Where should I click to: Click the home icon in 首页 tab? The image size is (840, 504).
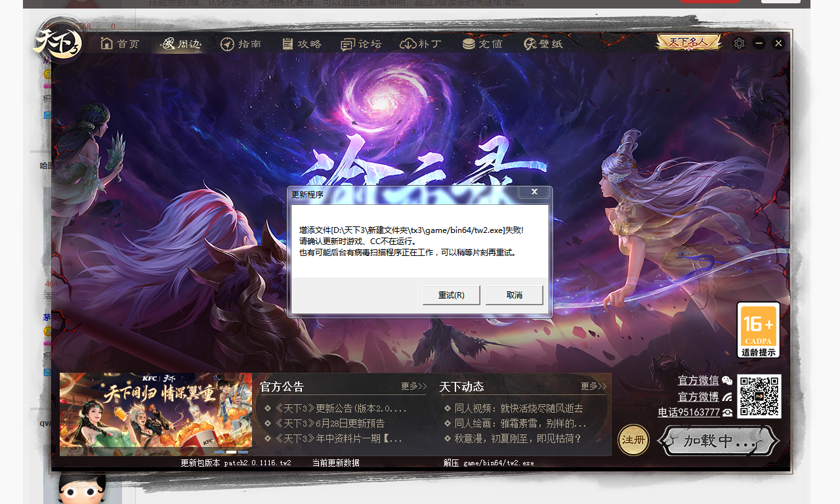point(107,43)
